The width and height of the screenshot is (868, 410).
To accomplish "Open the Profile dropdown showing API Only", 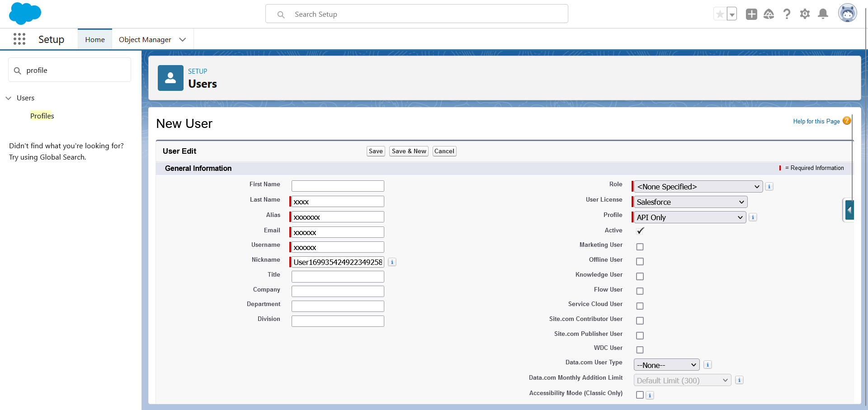I will [689, 217].
